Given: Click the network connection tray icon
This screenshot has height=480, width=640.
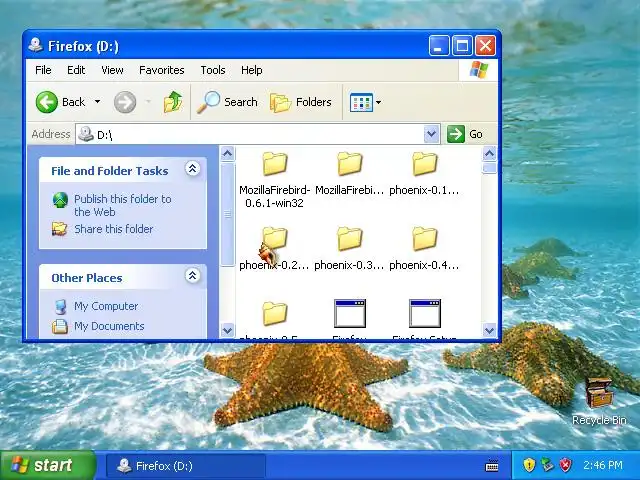Looking at the screenshot, I should click(x=547, y=465).
